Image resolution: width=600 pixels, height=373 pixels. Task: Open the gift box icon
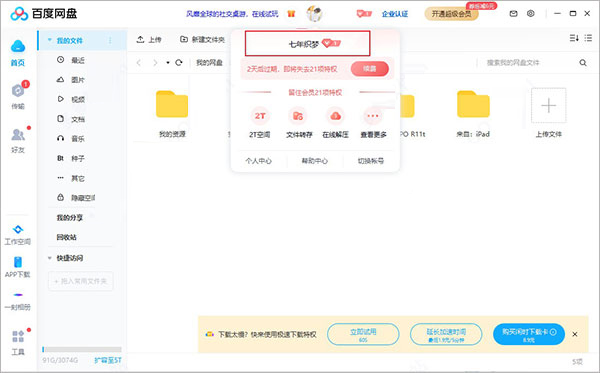pyautogui.click(x=291, y=14)
